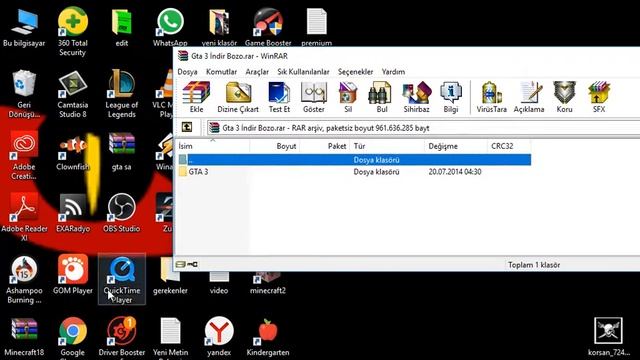Click the Göster view icon
640x360 pixels.
click(x=314, y=97)
